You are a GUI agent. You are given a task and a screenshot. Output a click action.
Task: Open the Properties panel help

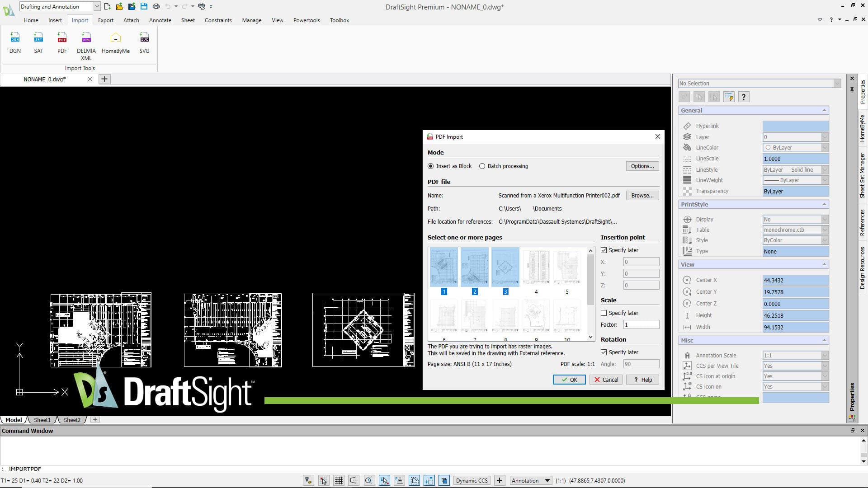point(744,96)
